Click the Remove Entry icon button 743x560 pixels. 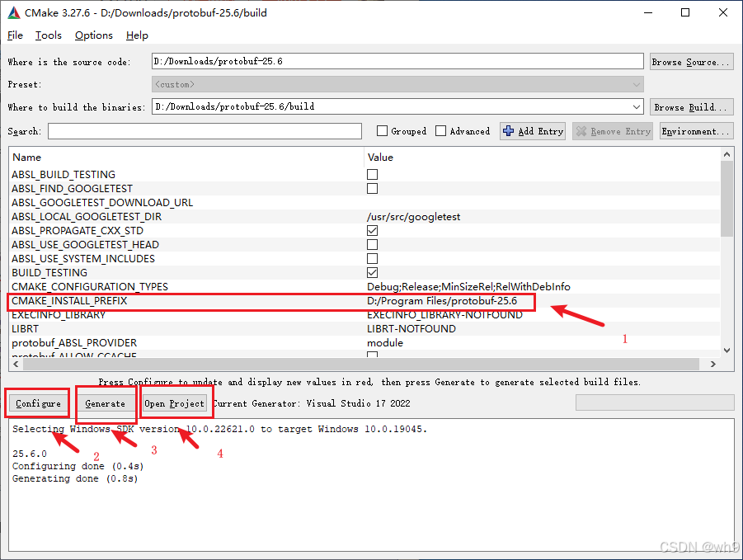pyautogui.click(x=583, y=130)
